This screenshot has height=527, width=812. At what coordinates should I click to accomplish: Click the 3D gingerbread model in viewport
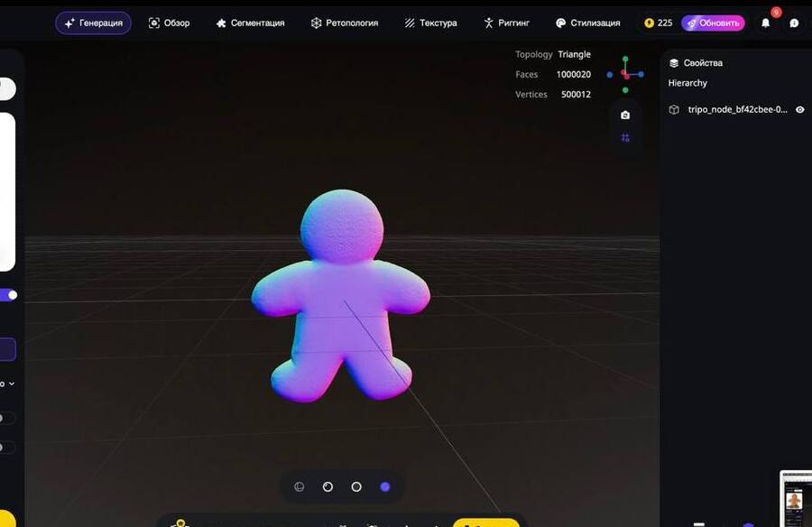click(341, 296)
